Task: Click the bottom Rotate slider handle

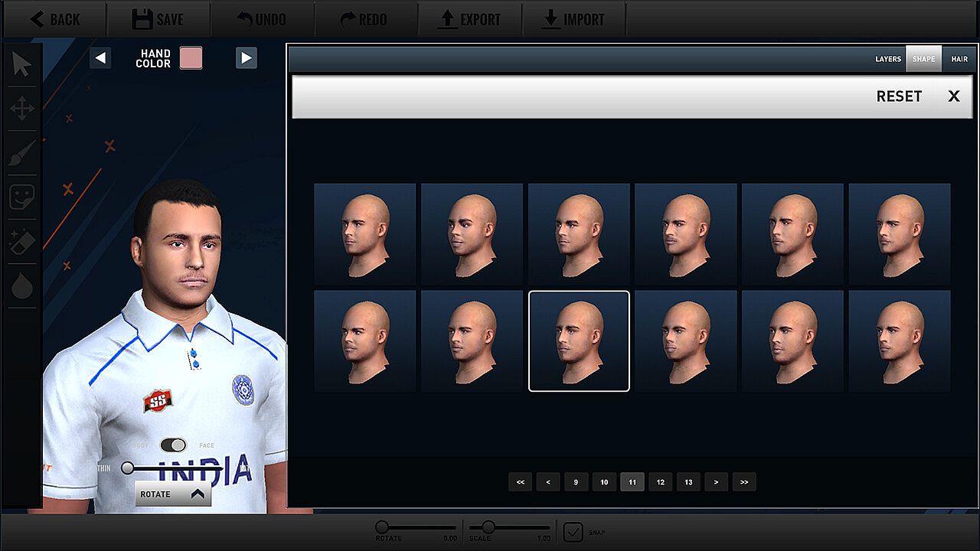Action: coord(381,527)
